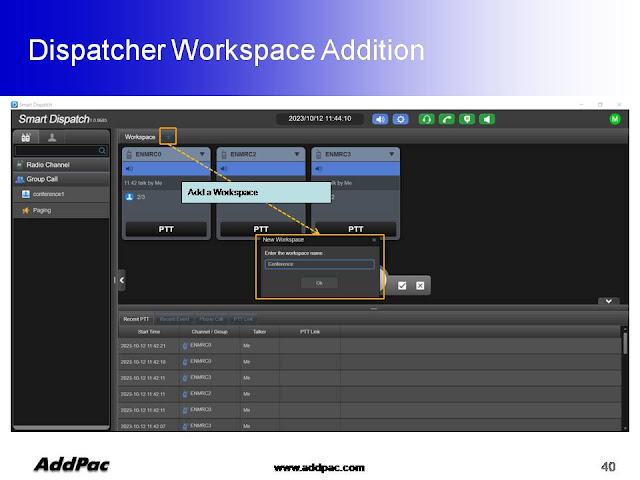Collapse the workspace panel with down chevron
Image resolution: width=640 pixels, height=480 pixels.
coord(609,301)
